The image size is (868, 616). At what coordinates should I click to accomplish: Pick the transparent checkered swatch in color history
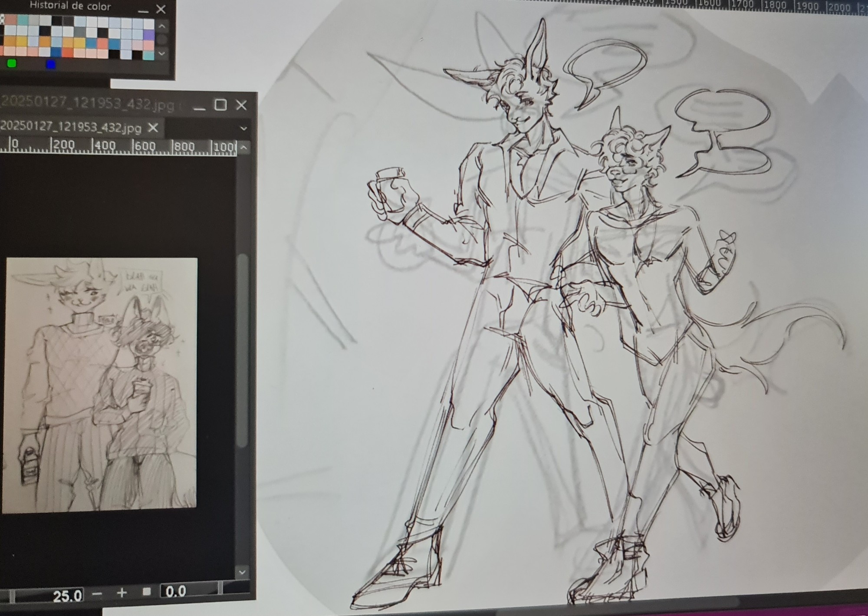(x=2, y=20)
